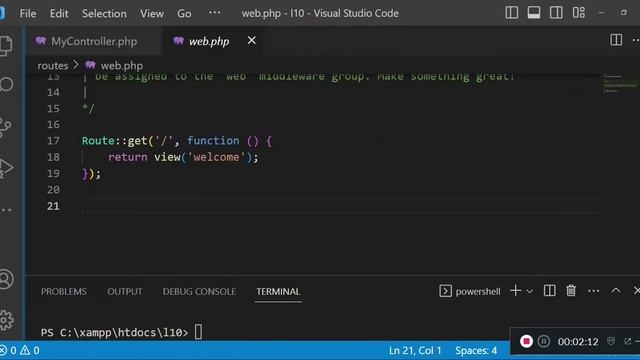Viewport: 640px width, 360px height.
Task: Pause the screen recording
Action: click(543, 341)
